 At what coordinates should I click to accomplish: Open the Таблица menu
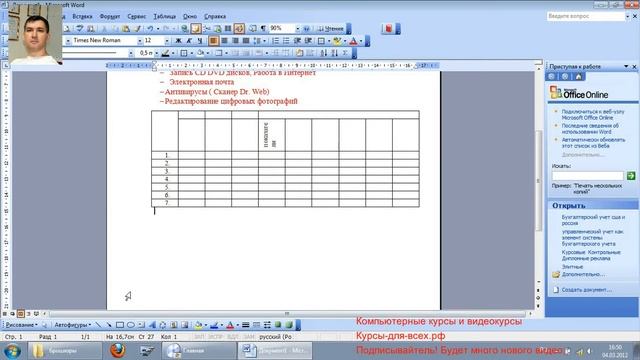pyautogui.click(x=164, y=16)
